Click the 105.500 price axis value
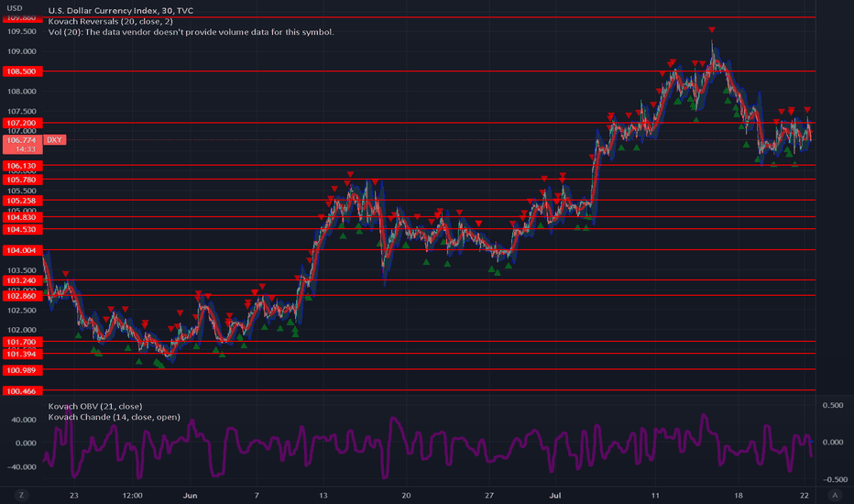This screenshot has height=504, width=854. point(22,191)
